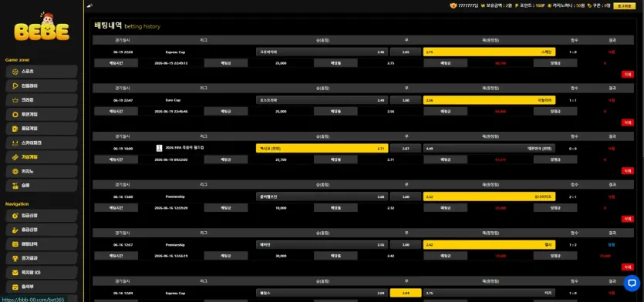Select 대한민국 (전반) away odds 4.49

coord(489,149)
